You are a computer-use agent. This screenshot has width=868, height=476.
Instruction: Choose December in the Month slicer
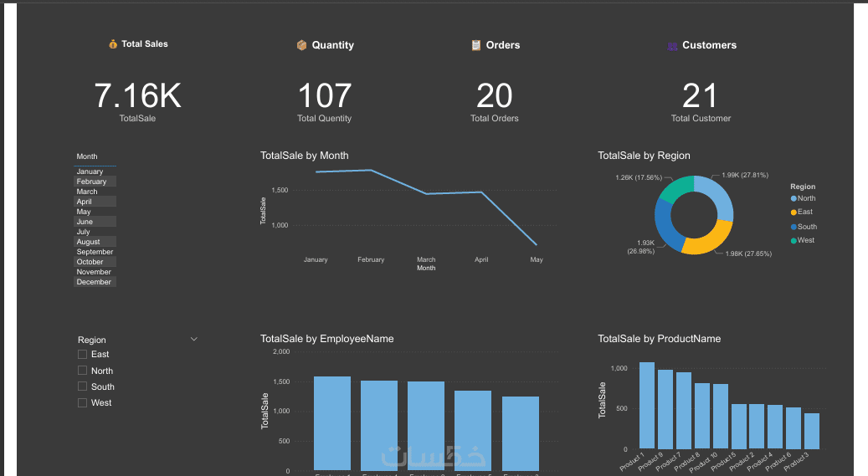pyautogui.click(x=95, y=282)
